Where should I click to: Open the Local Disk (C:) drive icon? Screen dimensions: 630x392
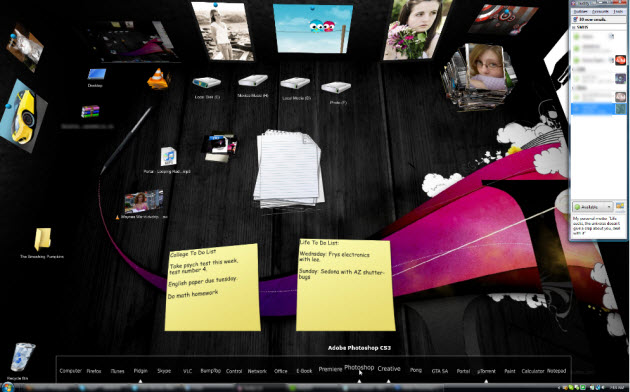[207, 82]
